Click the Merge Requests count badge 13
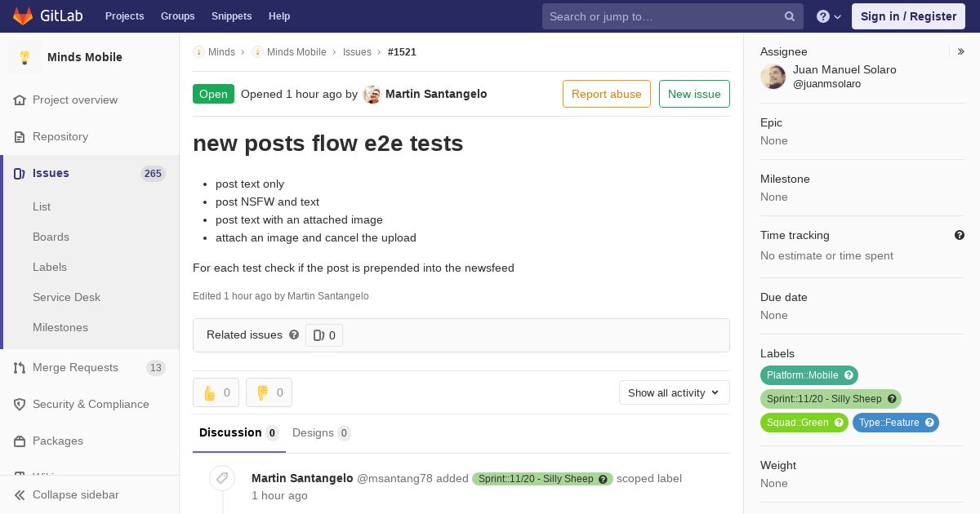 pyautogui.click(x=156, y=368)
